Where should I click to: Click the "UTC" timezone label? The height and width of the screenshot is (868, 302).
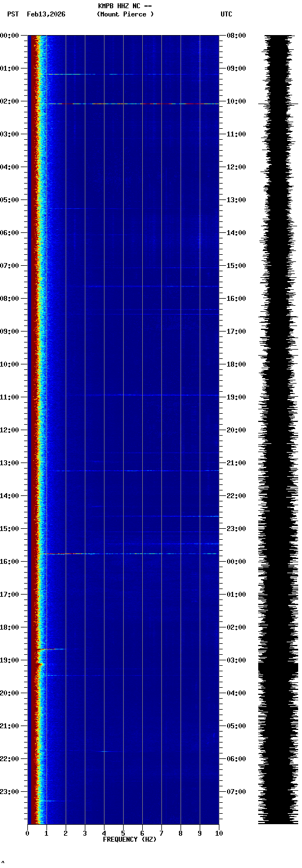coord(226,14)
